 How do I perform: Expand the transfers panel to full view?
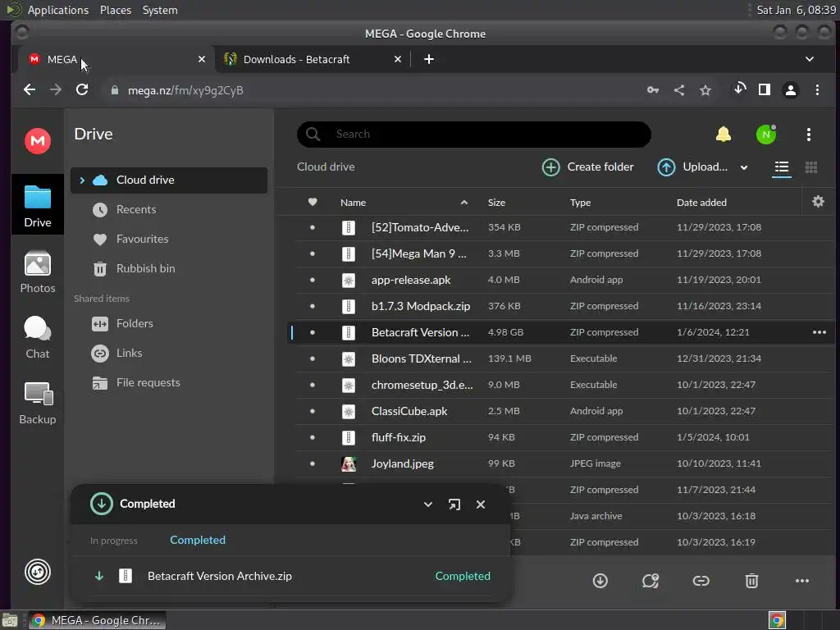(454, 504)
